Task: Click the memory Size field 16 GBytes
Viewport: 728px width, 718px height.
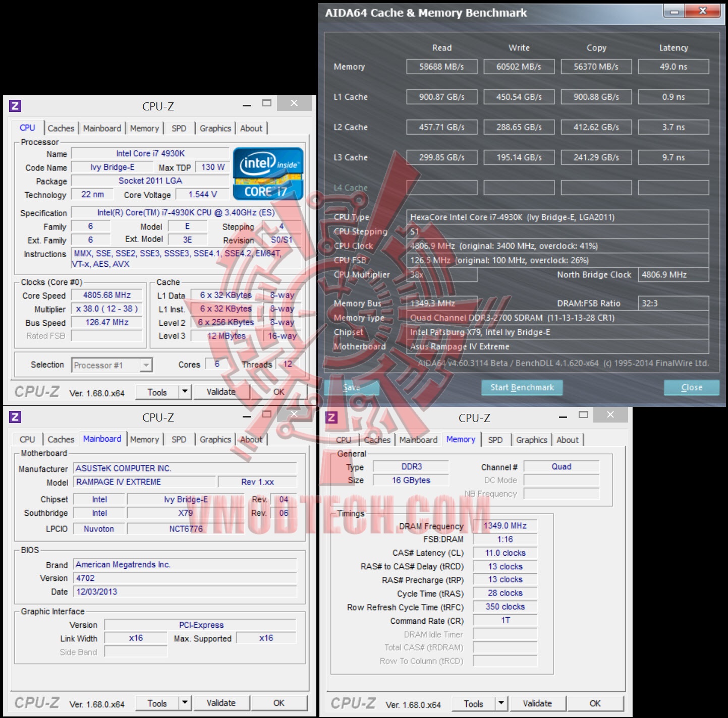Action: (x=411, y=480)
